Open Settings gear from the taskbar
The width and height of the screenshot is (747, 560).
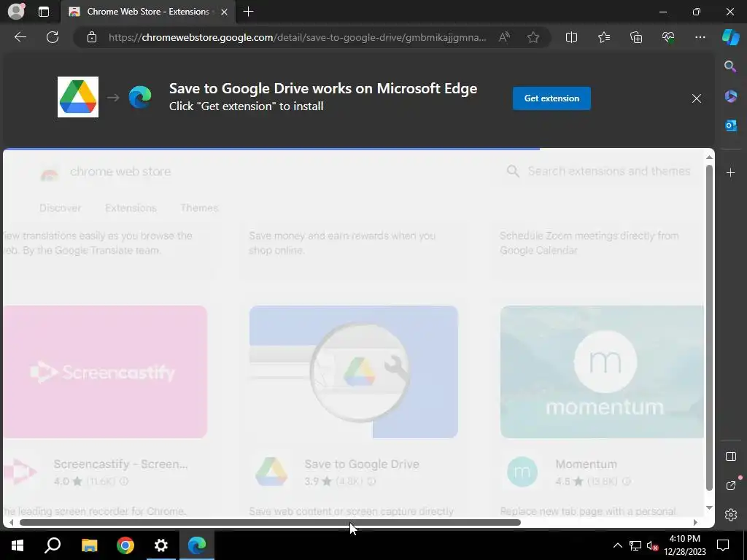pos(161,545)
